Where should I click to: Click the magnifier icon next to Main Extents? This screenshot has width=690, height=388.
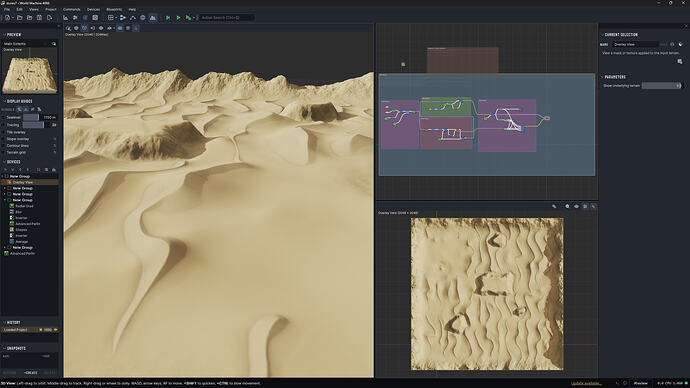tap(54, 44)
